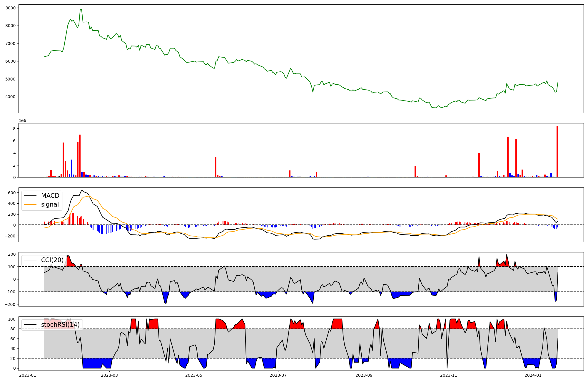Click the black MACD legend line sample

click(x=30, y=196)
